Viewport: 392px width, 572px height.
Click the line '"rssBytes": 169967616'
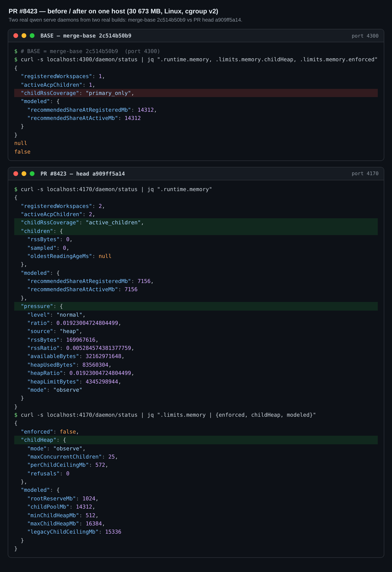point(63,340)
